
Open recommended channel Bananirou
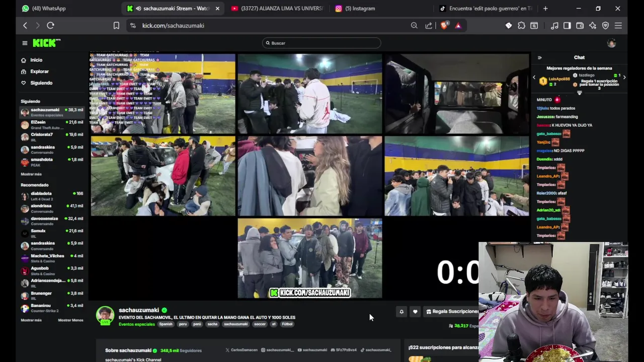tap(52, 308)
